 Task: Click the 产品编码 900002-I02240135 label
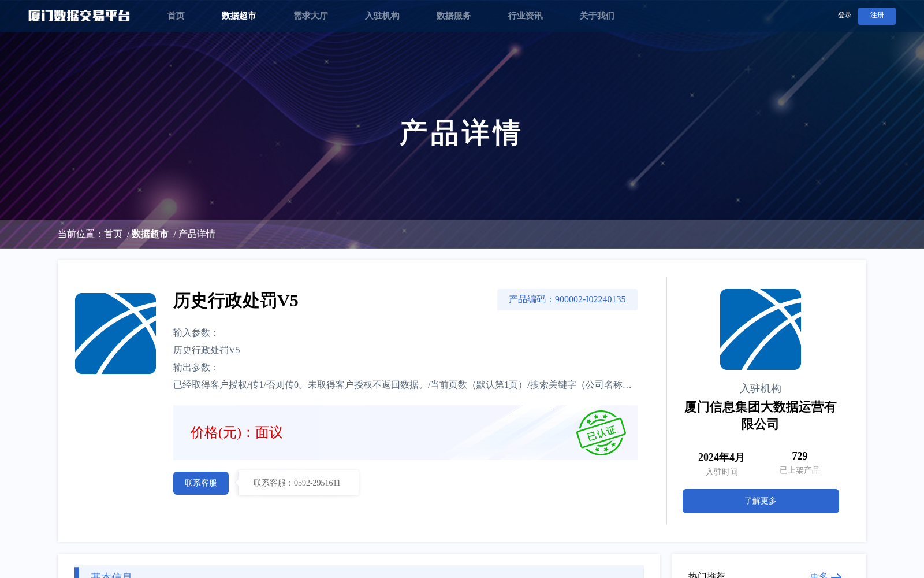pyautogui.click(x=567, y=299)
